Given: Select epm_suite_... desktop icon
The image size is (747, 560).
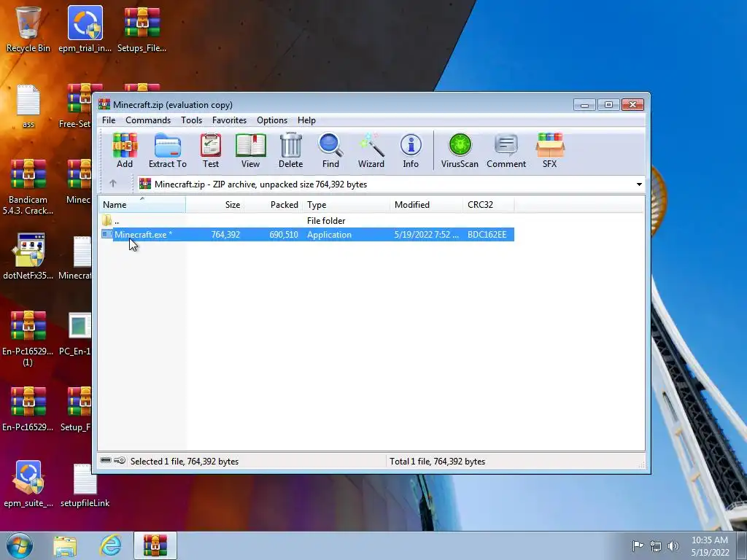Looking at the screenshot, I should 28,484.
